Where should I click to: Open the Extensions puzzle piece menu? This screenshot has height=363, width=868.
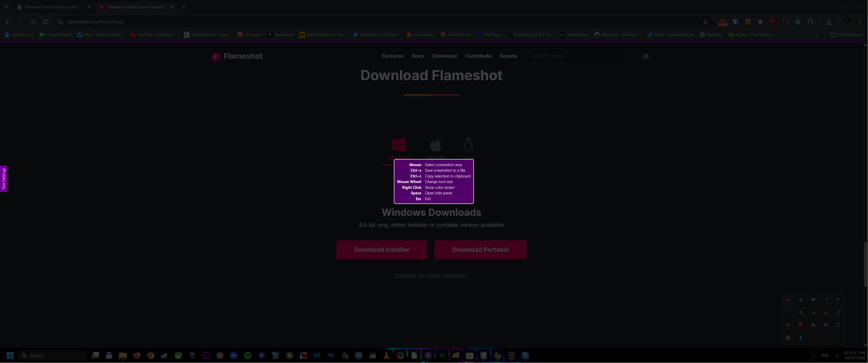point(810,22)
